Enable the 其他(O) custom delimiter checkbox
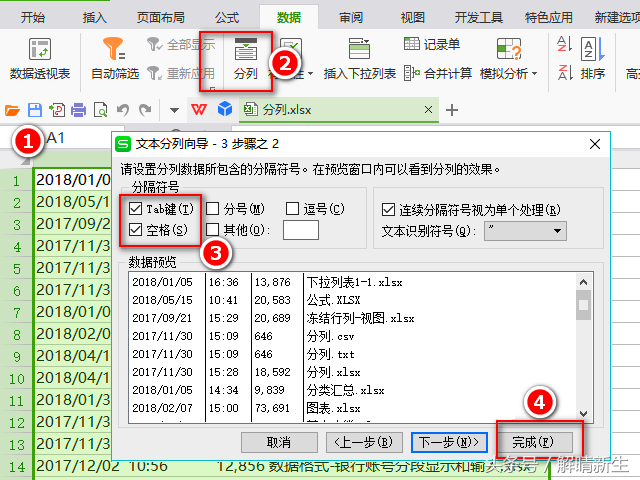 click(213, 229)
